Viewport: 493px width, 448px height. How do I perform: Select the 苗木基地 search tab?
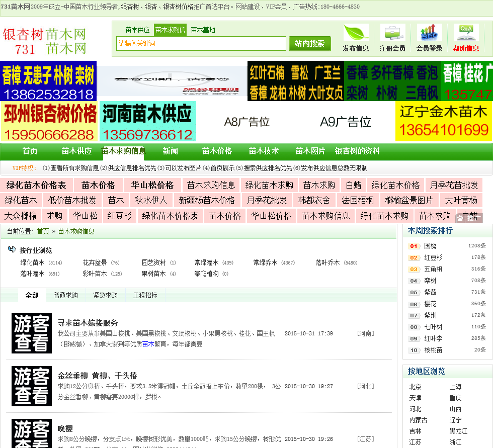(x=203, y=30)
